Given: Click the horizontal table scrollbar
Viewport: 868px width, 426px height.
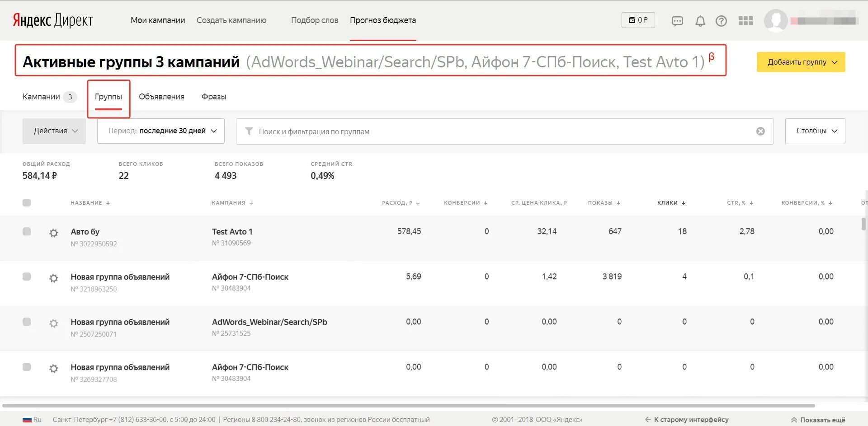Looking at the screenshot, I should pos(408,406).
